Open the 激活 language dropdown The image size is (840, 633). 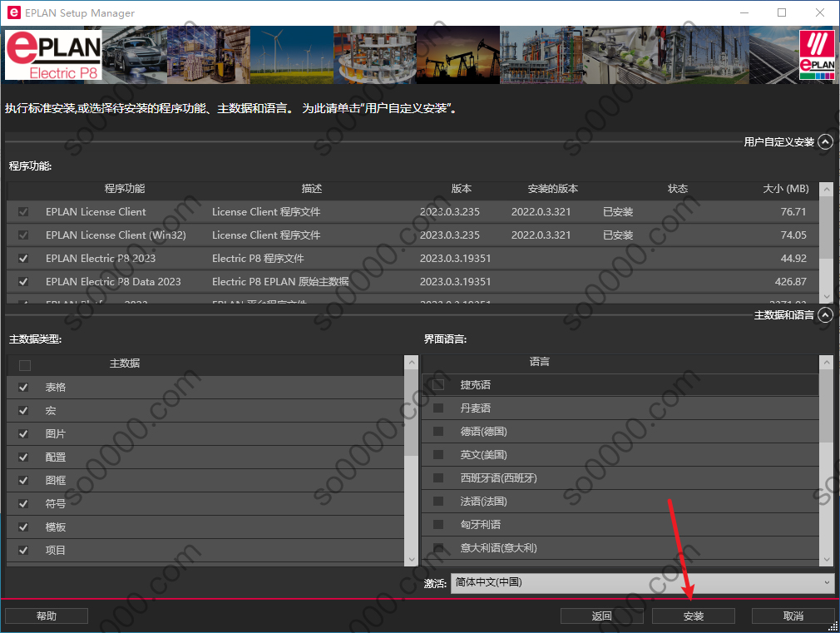(642, 582)
